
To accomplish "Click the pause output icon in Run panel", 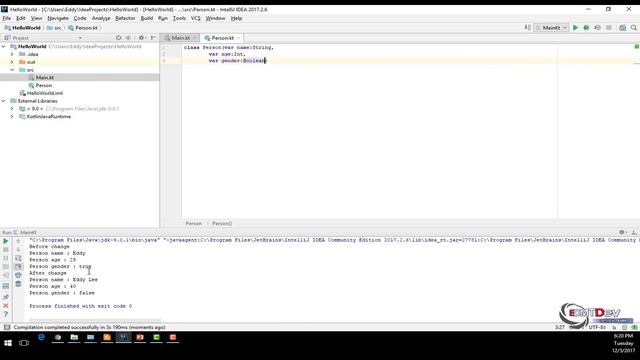I will [6, 258].
